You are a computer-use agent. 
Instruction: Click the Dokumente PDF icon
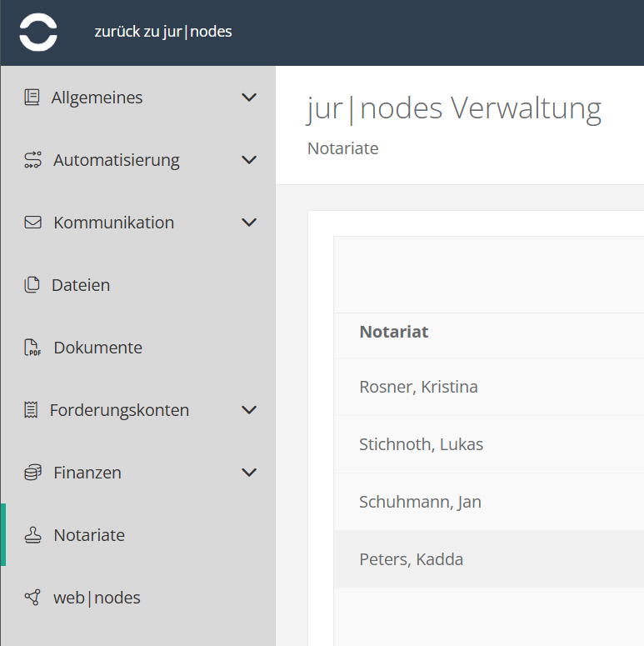(32, 348)
